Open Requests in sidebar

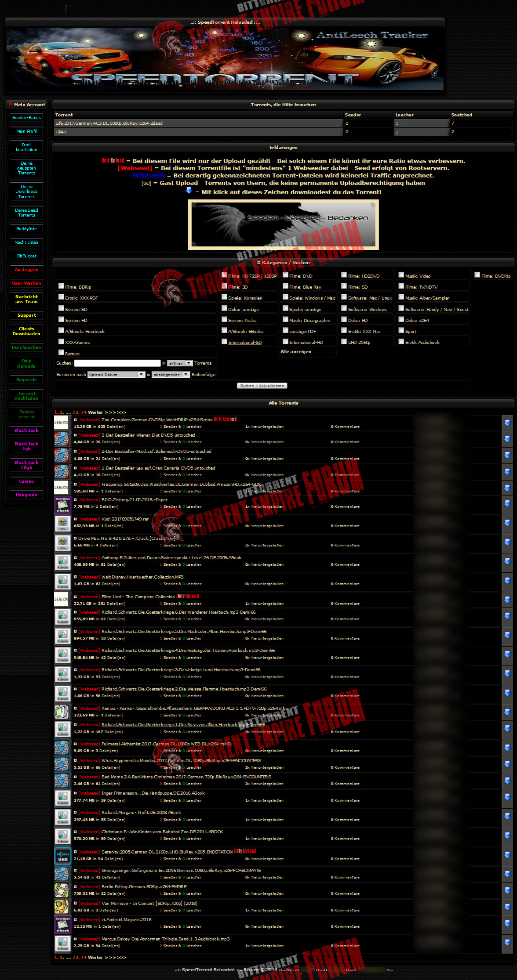pos(26,380)
